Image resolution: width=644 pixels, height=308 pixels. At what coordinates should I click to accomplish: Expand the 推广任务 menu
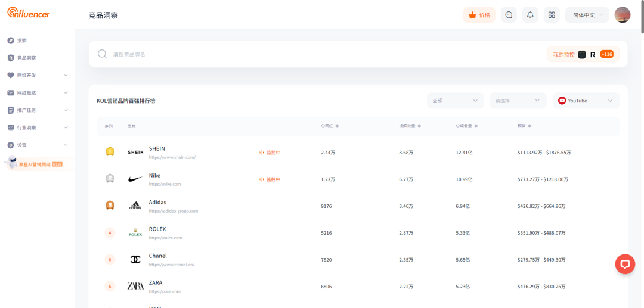[x=37, y=110]
